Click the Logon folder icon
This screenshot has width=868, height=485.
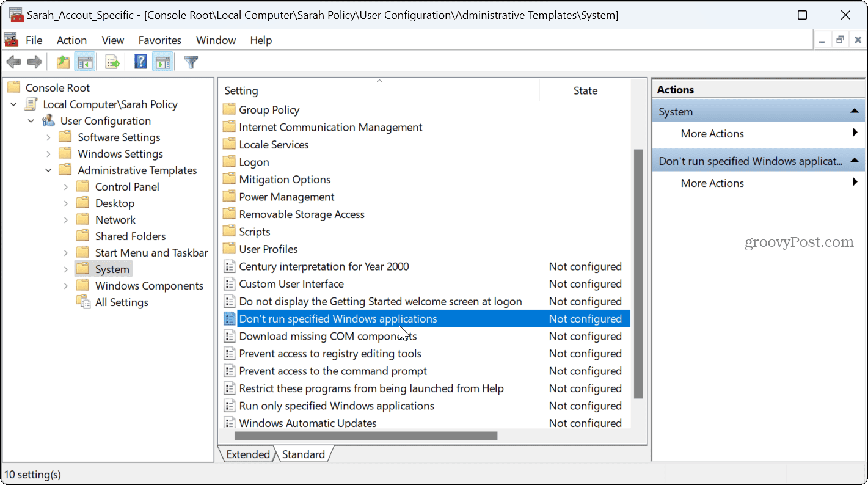pos(229,162)
